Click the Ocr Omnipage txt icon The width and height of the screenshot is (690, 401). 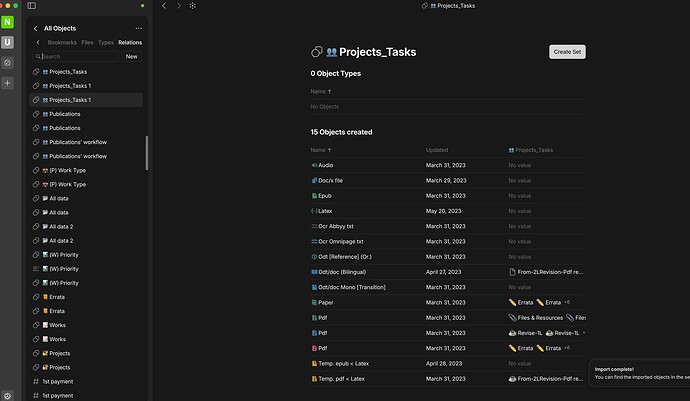(314, 241)
